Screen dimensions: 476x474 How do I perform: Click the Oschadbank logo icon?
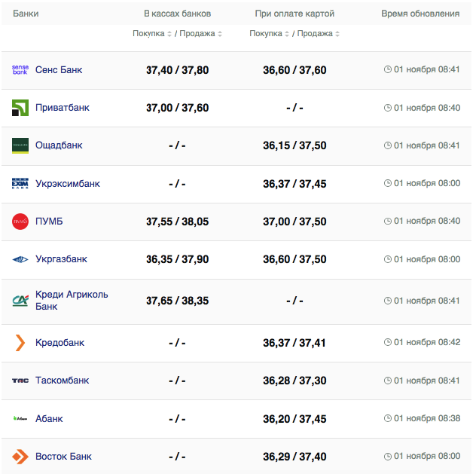tap(20, 145)
